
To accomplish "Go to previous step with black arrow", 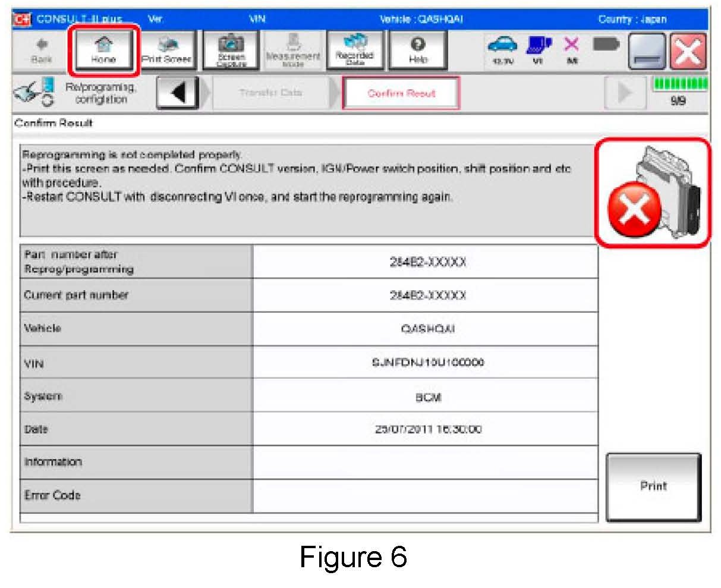I will click(x=178, y=93).
